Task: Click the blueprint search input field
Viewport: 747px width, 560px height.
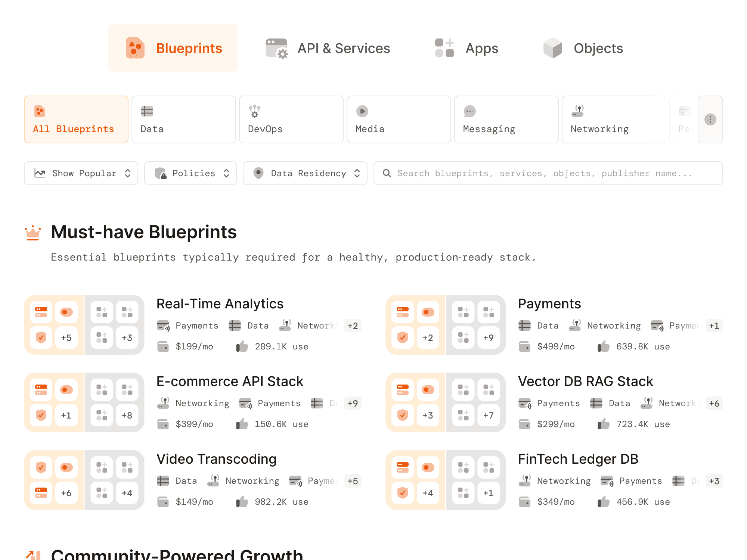Action: point(542,173)
